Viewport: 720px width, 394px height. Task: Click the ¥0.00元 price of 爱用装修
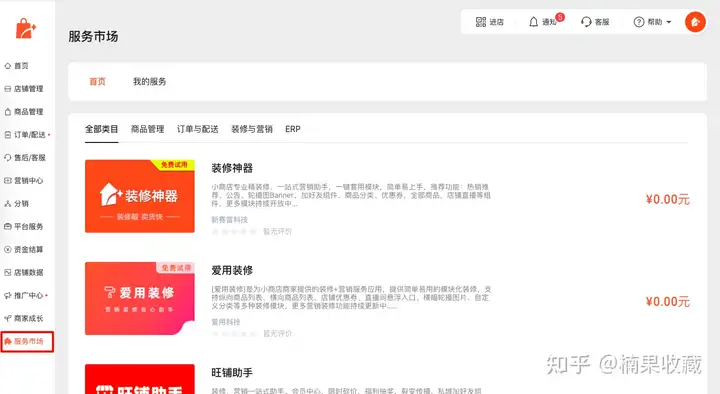click(668, 302)
